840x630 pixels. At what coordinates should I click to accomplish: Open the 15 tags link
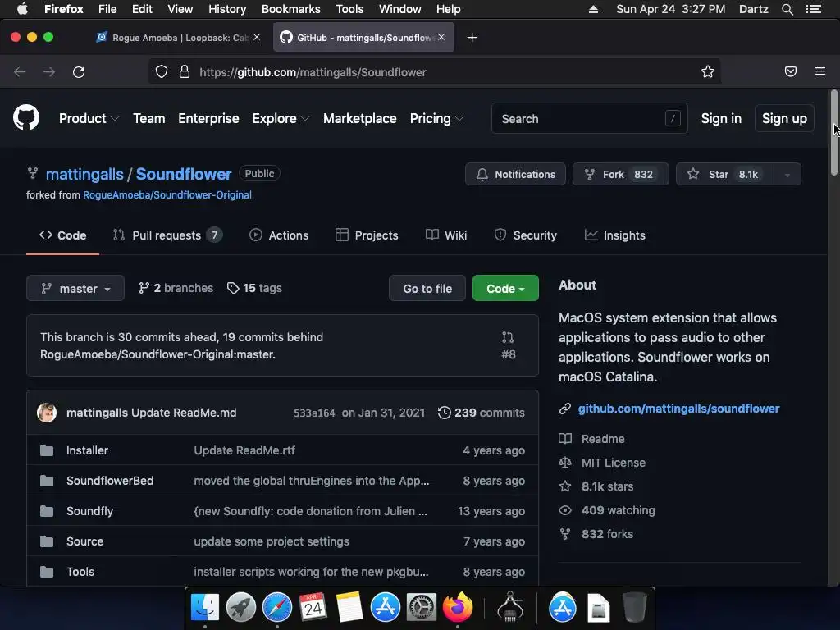(x=254, y=288)
